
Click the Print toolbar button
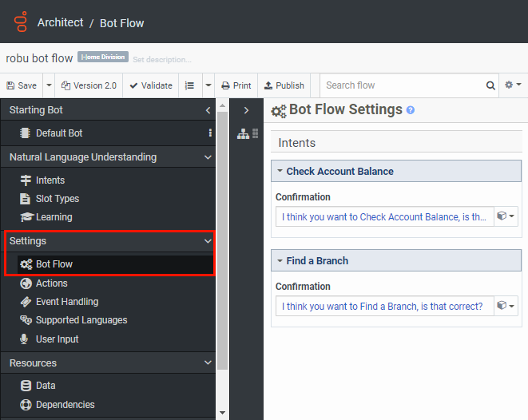click(236, 85)
